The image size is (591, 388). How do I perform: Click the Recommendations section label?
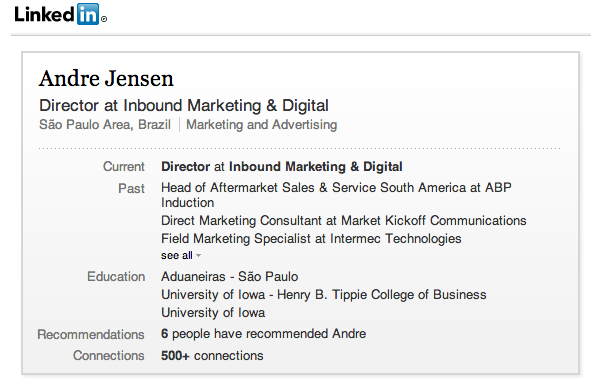pyautogui.click(x=91, y=334)
